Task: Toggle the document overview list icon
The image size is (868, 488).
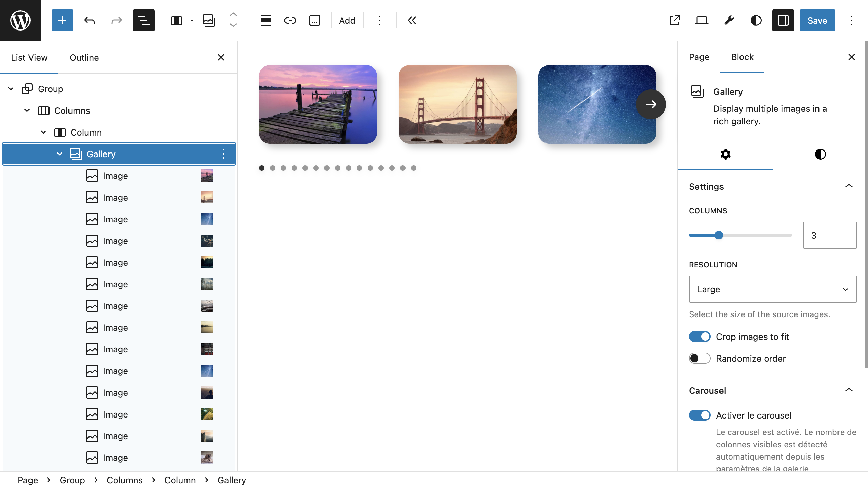Action: [x=143, y=20]
